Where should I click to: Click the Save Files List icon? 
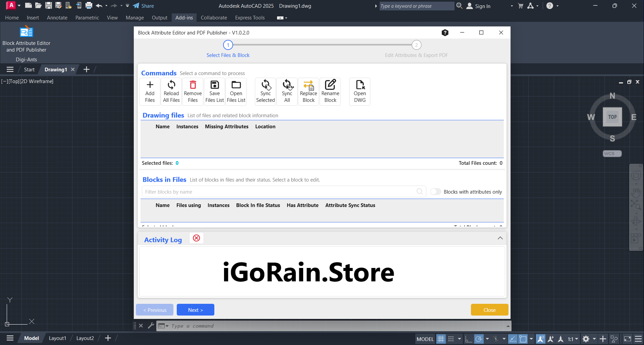[214, 91]
